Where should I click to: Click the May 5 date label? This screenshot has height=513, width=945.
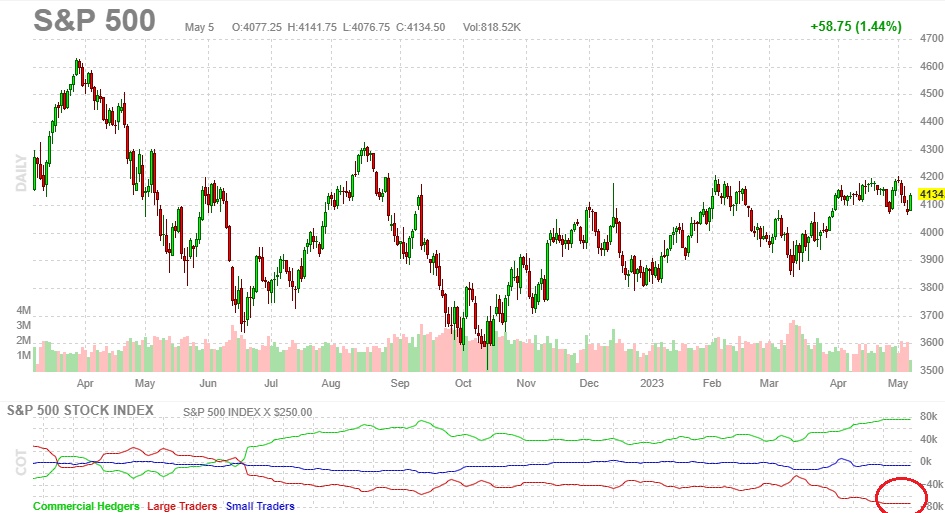pyautogui.click(x=199, y=27)
